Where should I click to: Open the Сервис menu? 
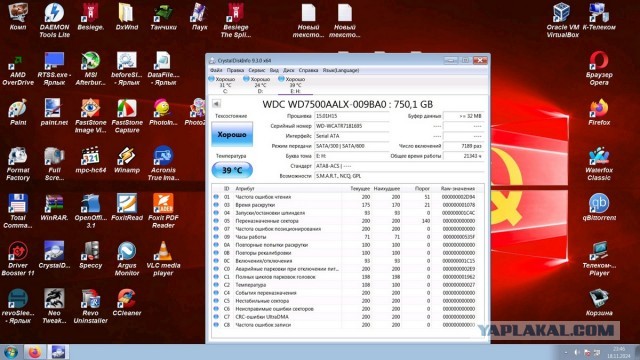click(x=257, y=70)
